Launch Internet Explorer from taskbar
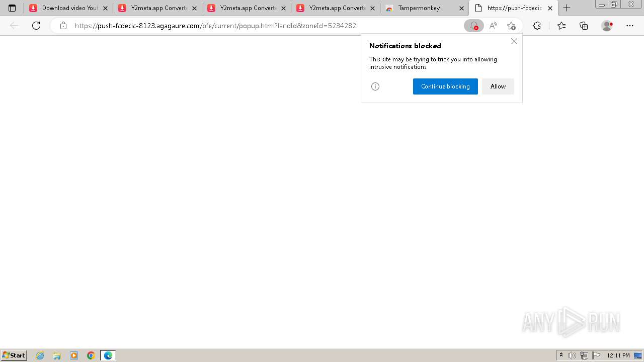 pyautogui.click(x=40, y=355)
